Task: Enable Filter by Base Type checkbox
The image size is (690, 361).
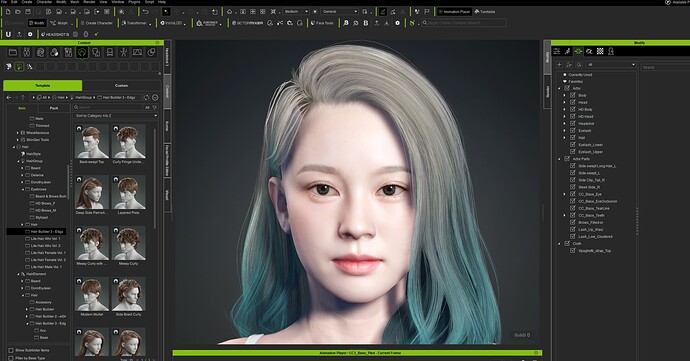Action: 11,358
